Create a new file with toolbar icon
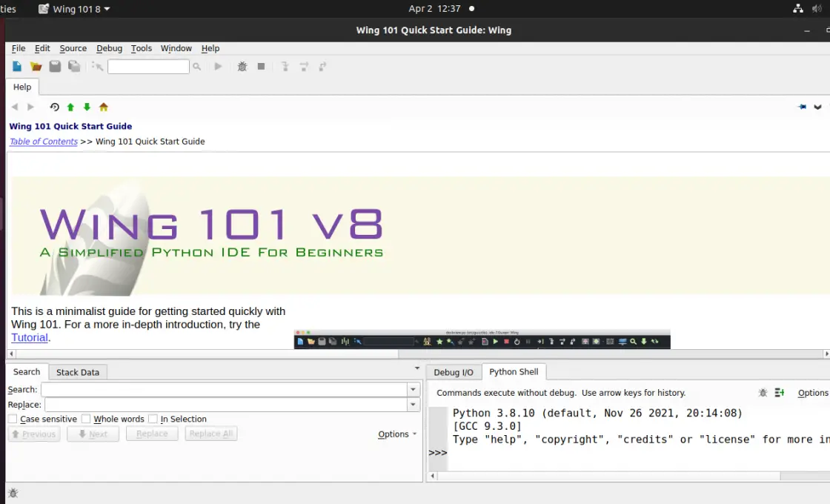This screenshot has height=504, width=830. coord(17,66)
